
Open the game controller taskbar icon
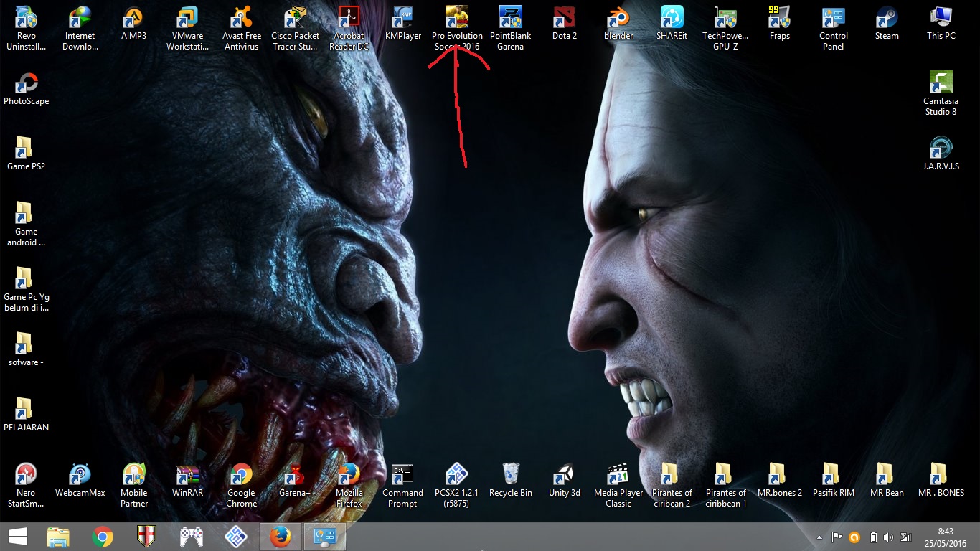click(191, 537)
